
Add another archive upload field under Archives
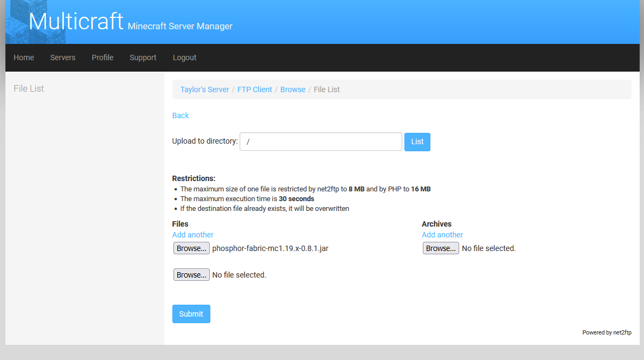point(442,234)
